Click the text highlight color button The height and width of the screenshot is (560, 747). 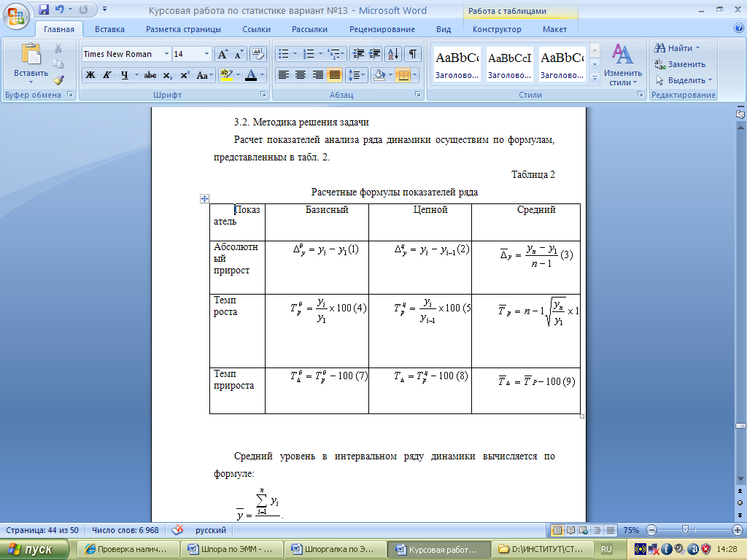pyautogui.click(x=226, y=75)
